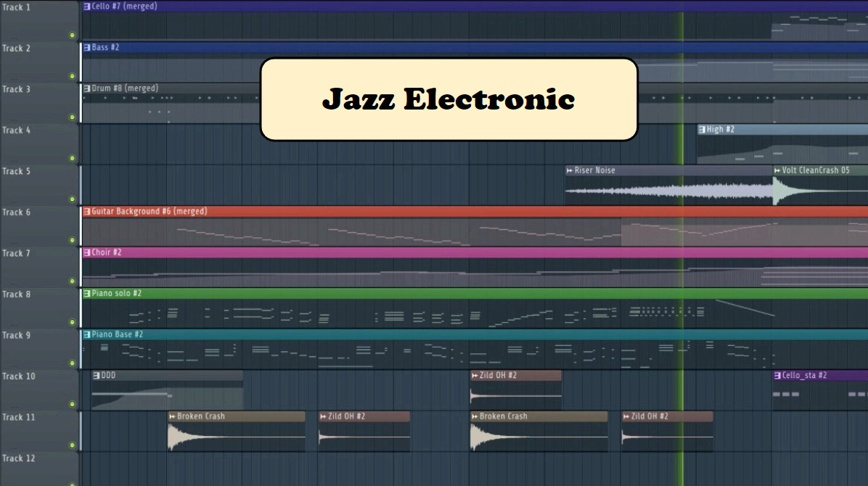Select the Track 11 header label

(x=18, y=417)
